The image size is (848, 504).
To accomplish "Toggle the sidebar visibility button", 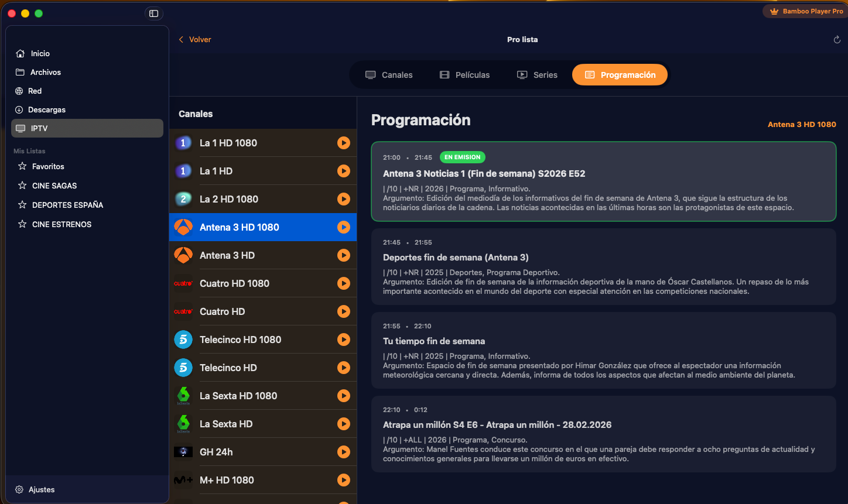I will [153, 13].
